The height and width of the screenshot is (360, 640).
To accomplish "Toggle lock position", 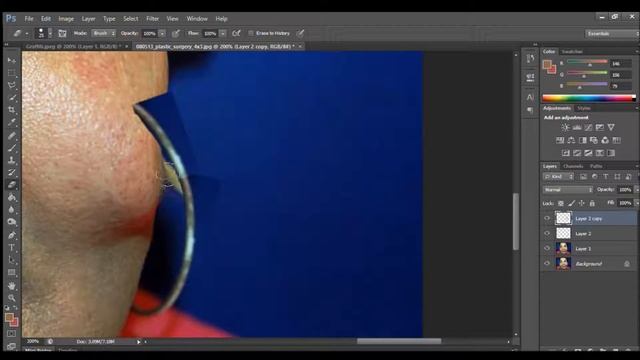I will pyautogui.click(x=582, y=203).
